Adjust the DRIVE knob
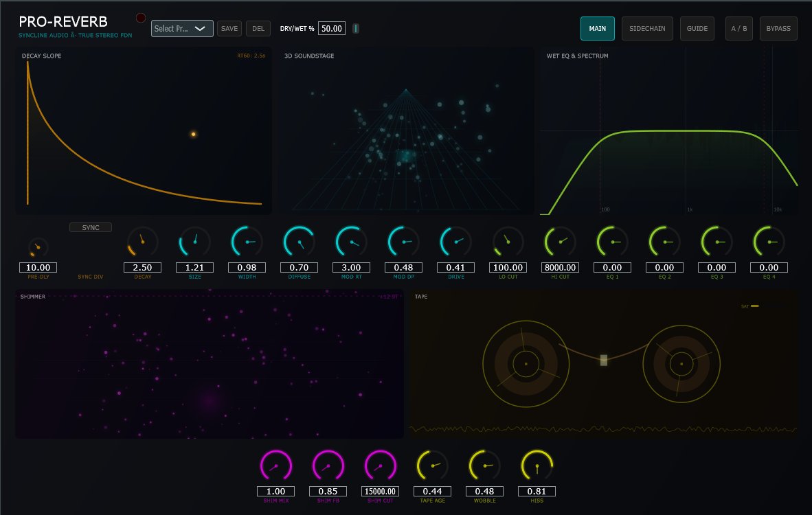 pos(455,242)
